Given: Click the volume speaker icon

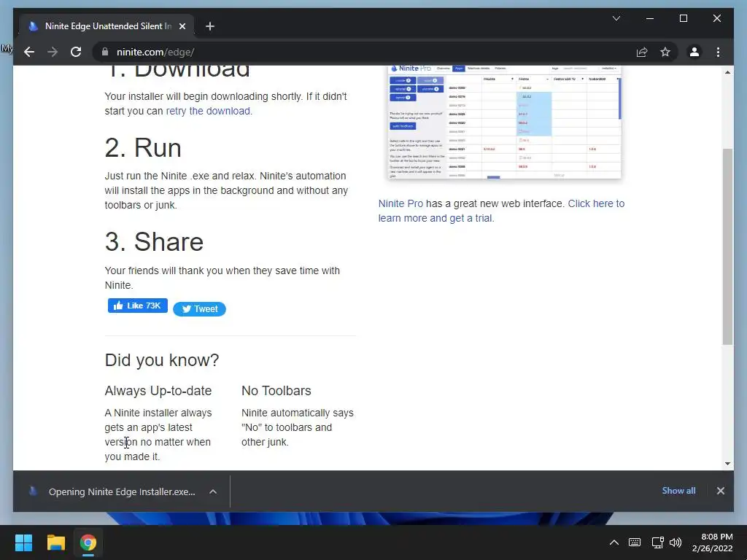Looking at the screenshot, I should point(675,542).
